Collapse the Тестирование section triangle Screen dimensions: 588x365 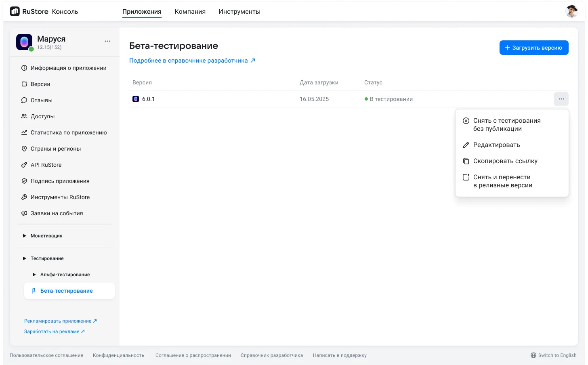[24, 258]
